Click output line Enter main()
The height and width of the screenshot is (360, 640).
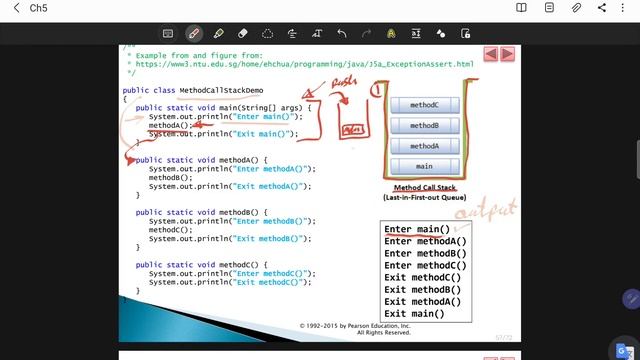pyautogui.click(x=417, y=229)
